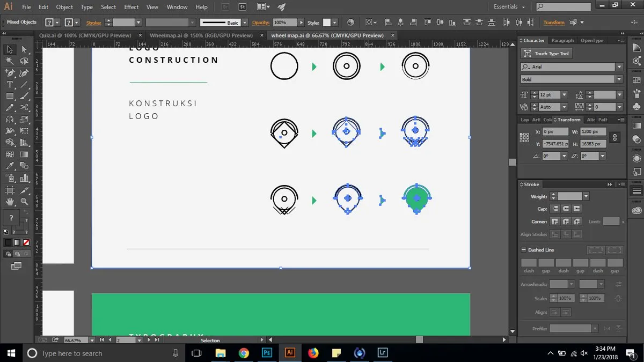Select the Lasso tool

[24, 61]
